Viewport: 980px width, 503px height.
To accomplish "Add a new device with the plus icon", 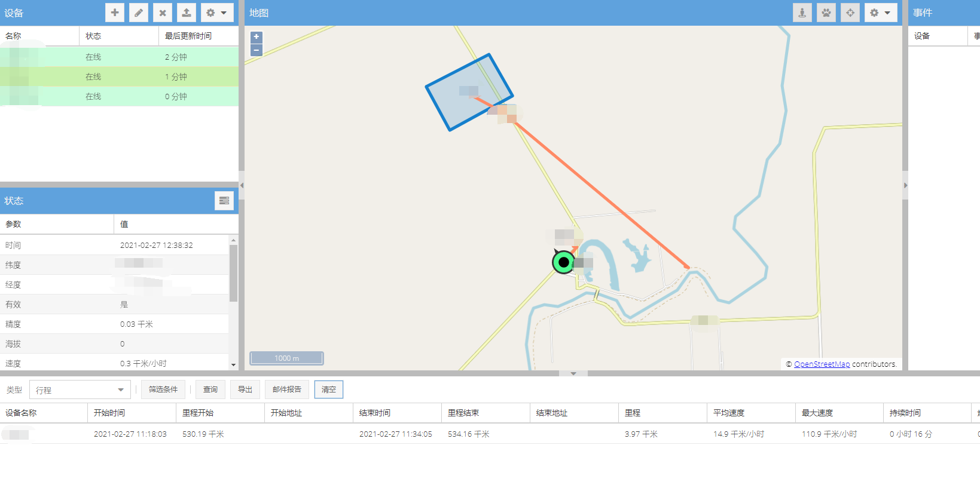I will click(x=115, y=13).
